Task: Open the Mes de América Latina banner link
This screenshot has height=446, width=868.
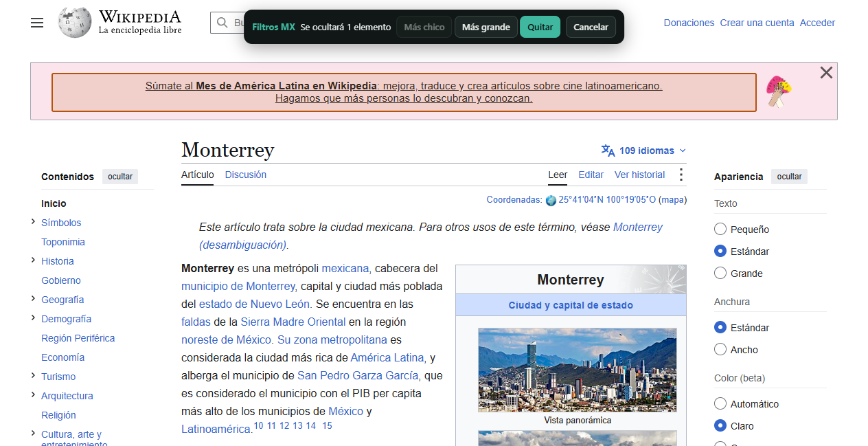Action: point(404,92)
